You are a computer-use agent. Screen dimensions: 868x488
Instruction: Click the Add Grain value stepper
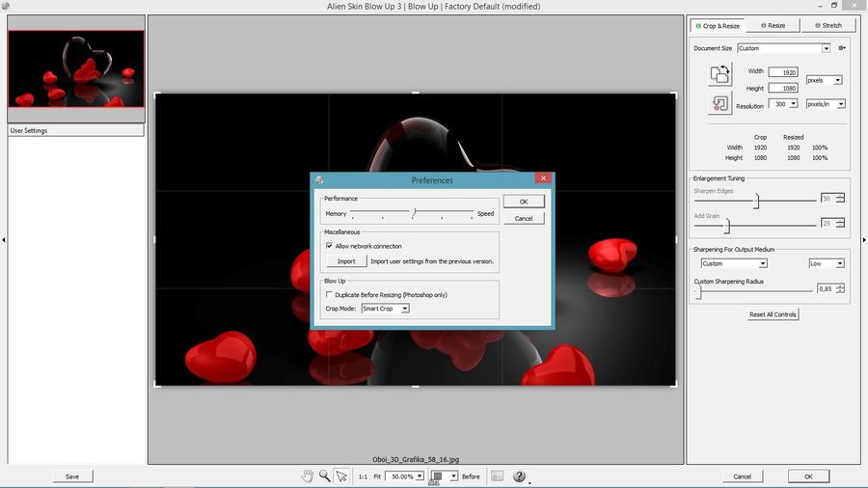[x=840, y=223]
